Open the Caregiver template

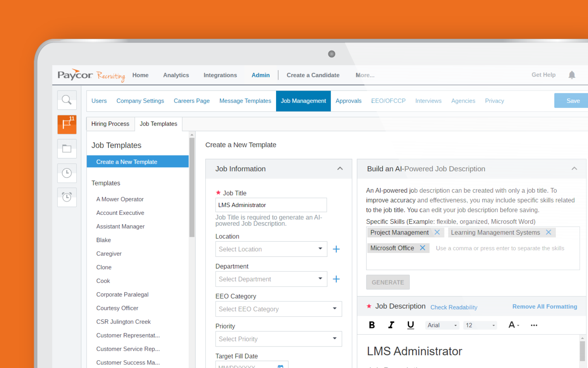109,254
